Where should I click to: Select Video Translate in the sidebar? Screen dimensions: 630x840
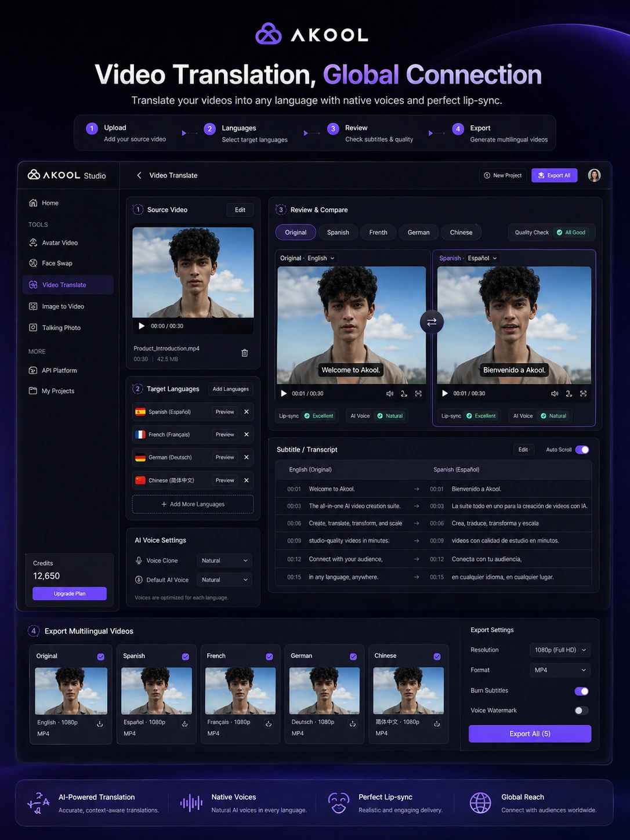pyautogui.click(x=68, y=285)
